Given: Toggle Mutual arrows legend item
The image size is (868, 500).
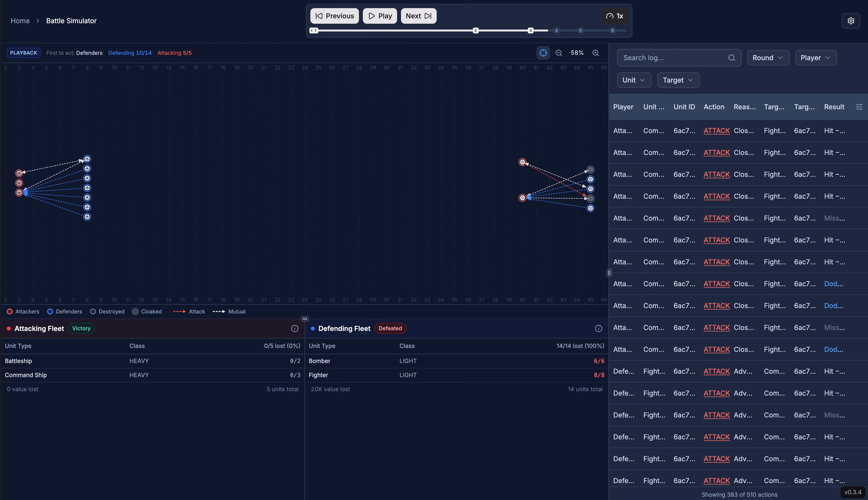Looking at the screenshot, I should coord(229,312).
